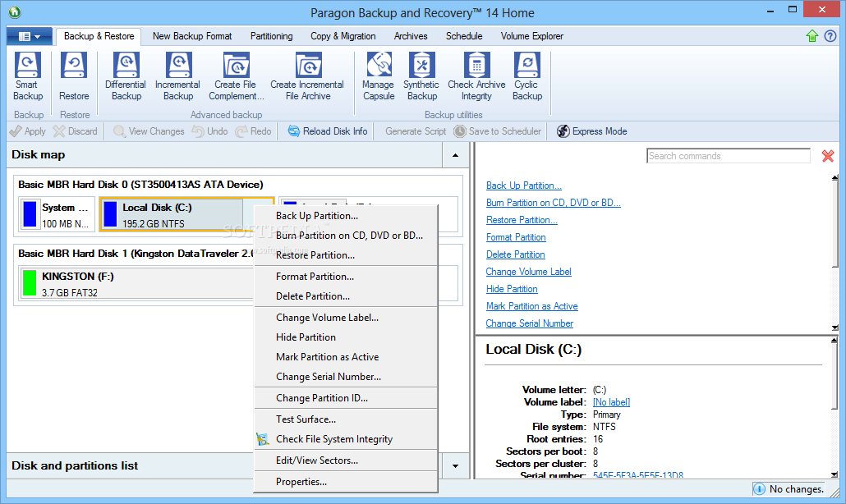Open the Volume Explorer tab
Viewport: 846px width, 504px height.
point(532,36)
